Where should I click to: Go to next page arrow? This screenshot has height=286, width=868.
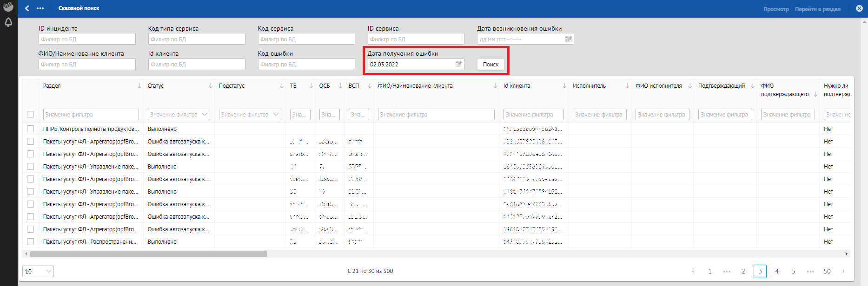843,271
